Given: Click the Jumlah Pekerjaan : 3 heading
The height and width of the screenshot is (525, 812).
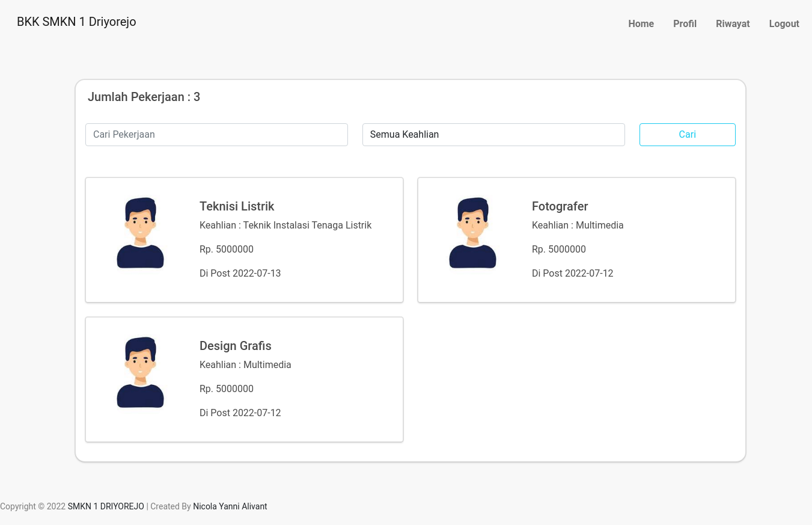Looking at the screenshot, I should click(x=144, y=97).
